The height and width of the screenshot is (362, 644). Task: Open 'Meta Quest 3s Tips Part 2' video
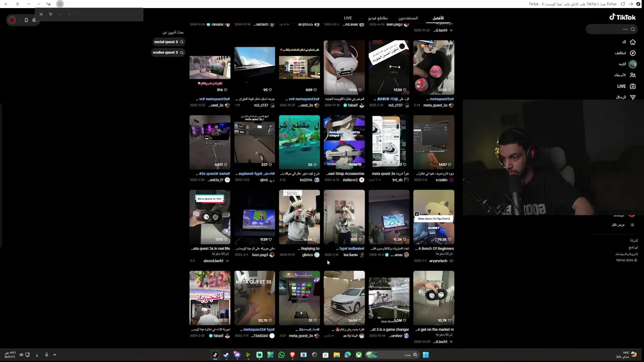(x=434, y=217)
